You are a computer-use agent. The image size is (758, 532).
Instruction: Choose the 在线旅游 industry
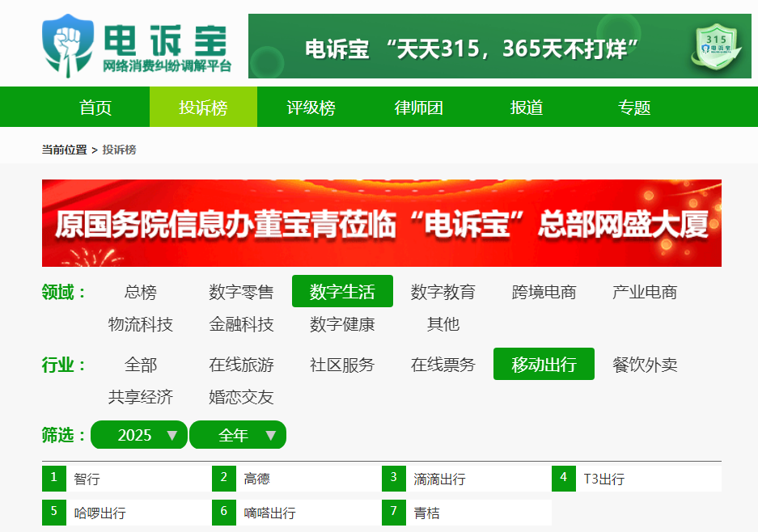tap(241, 365)
